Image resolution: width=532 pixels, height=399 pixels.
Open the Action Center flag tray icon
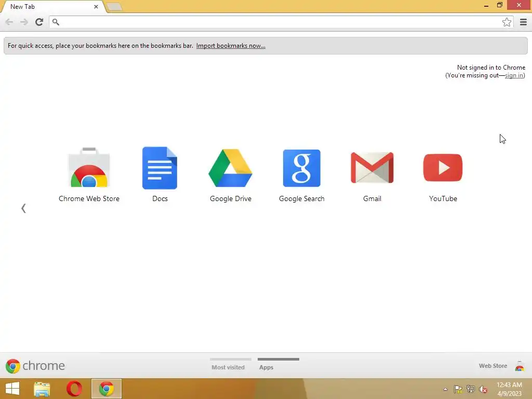(x=458, y=389)
